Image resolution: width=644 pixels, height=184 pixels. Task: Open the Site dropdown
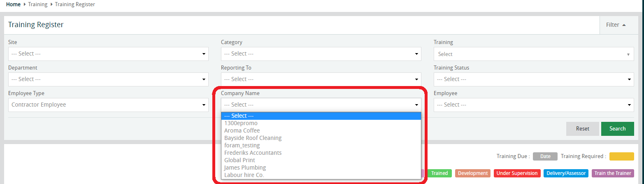tap(108, 54)
